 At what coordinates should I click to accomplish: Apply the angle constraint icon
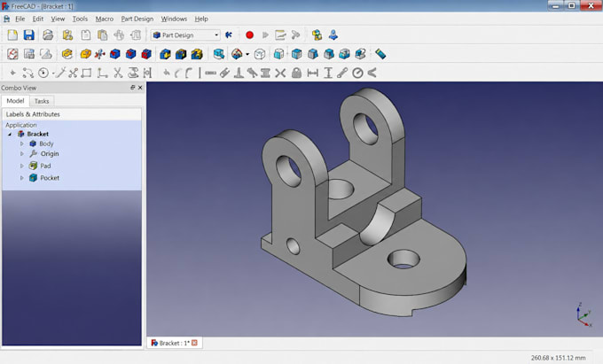click(x=372, y=73)
